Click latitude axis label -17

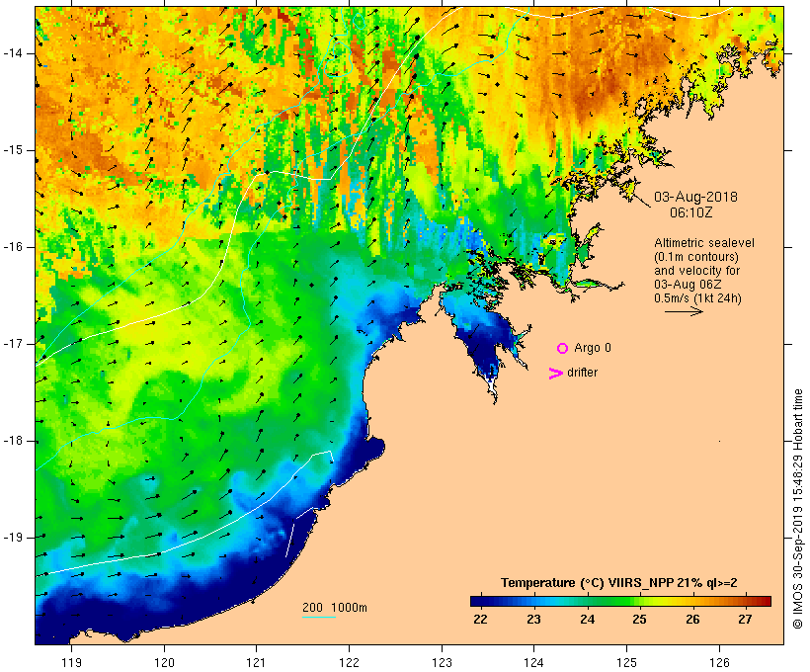(x=13, y=344)
